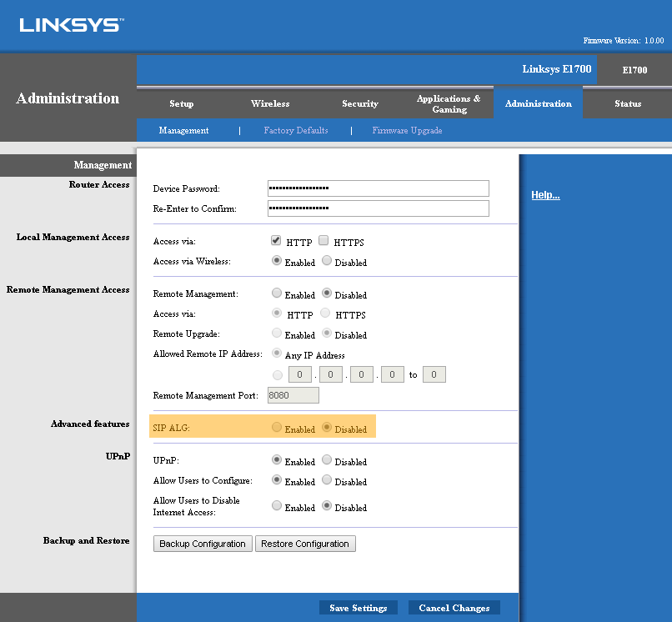
Task: Enable Allow Users to Disable Internet Access
Action: coord(277,505)
